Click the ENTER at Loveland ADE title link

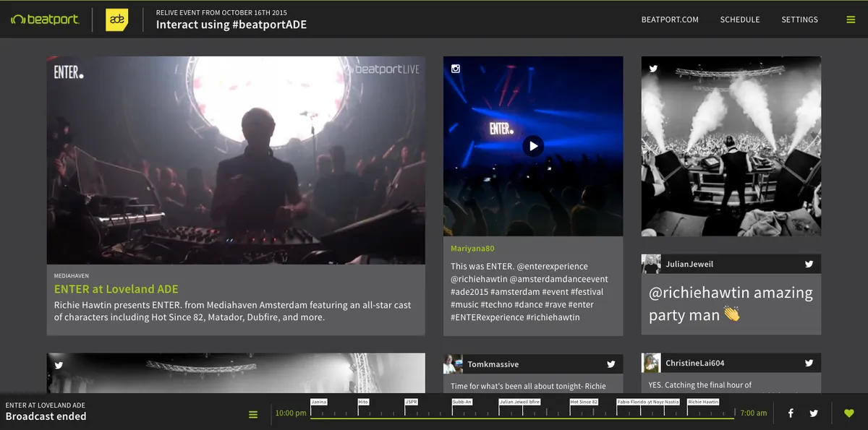(x=116, y=289)
